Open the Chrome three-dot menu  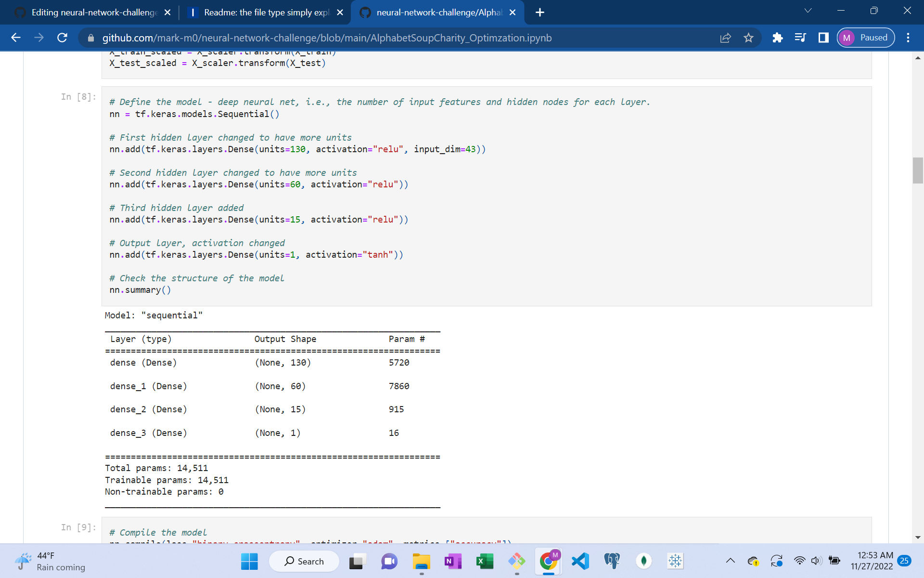click(909, 38)
